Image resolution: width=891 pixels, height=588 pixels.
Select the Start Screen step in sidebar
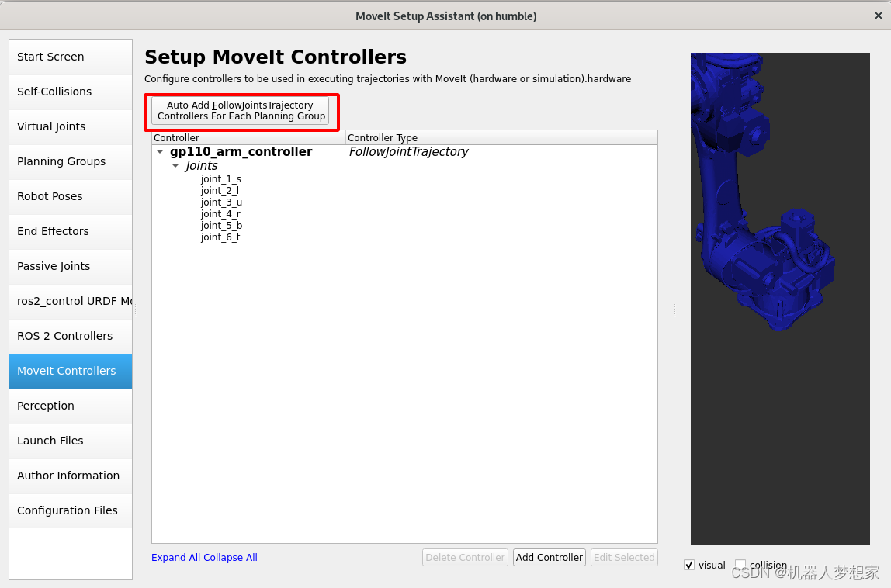[50, 57]
